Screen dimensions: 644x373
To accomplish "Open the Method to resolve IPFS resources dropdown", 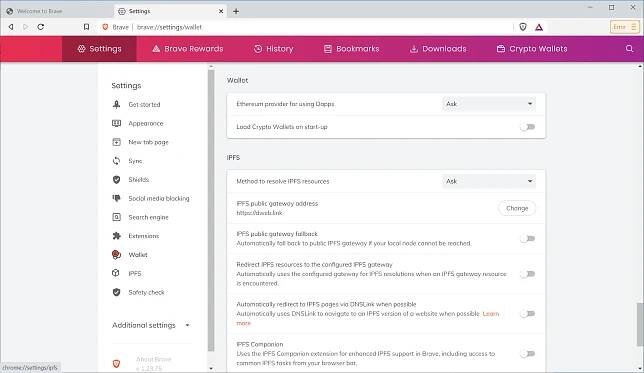I will pos(489,181).
